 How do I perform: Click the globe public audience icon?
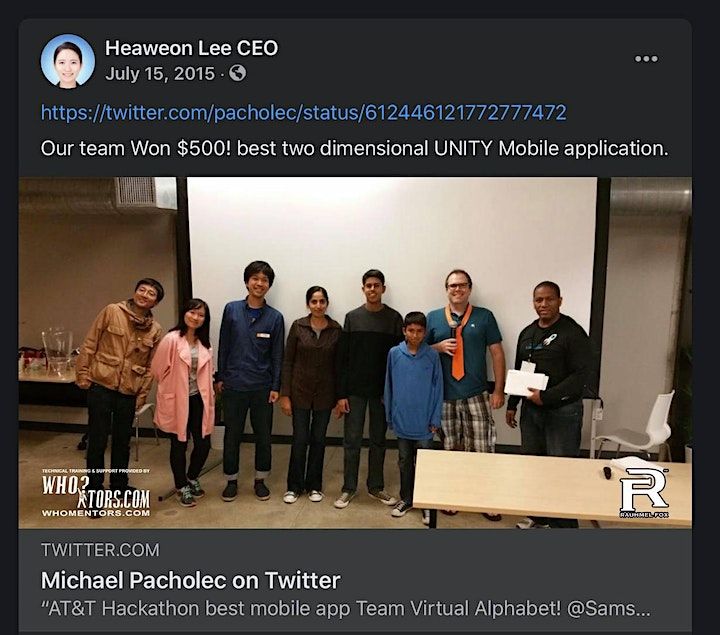pos(237,73)
